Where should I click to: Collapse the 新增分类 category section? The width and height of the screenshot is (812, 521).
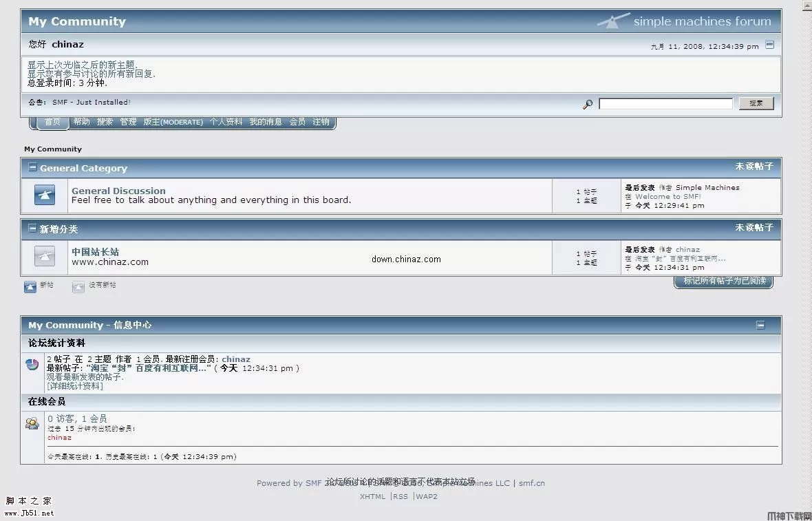32,228
